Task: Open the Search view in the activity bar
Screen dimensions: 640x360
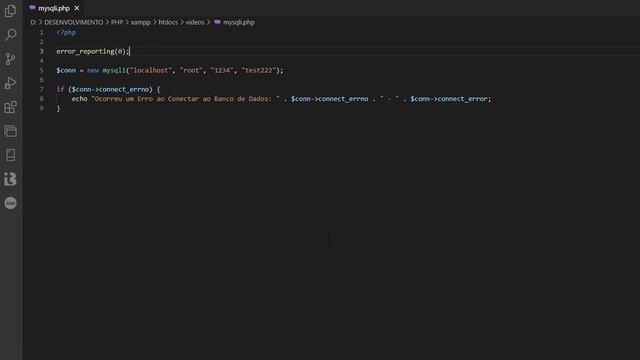Action: tap(11, 35)
